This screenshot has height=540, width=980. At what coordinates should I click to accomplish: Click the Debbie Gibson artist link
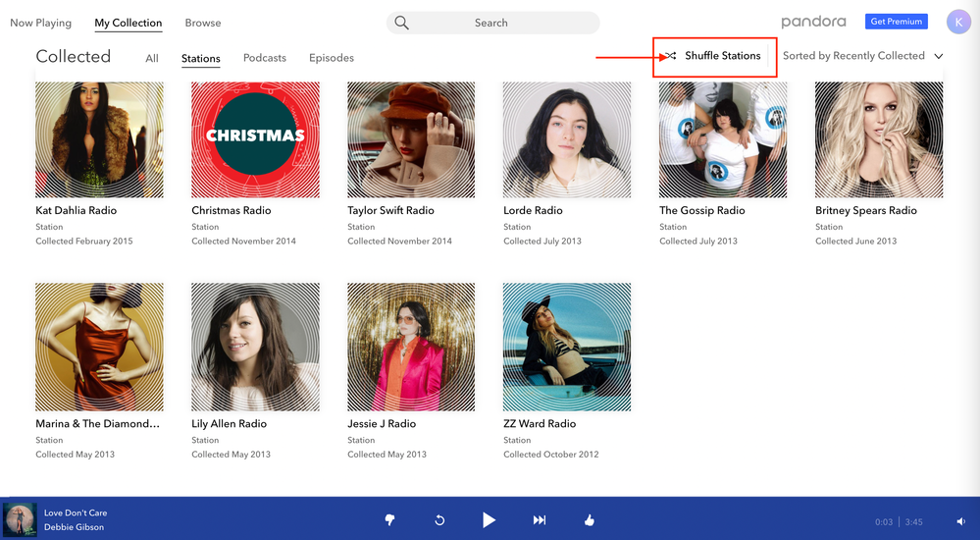pos(74,527)
